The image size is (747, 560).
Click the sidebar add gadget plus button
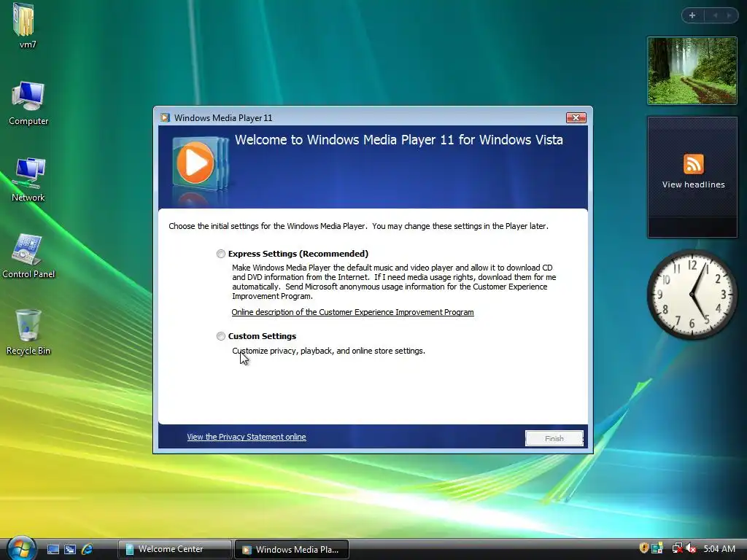click(x=692, y=16)
